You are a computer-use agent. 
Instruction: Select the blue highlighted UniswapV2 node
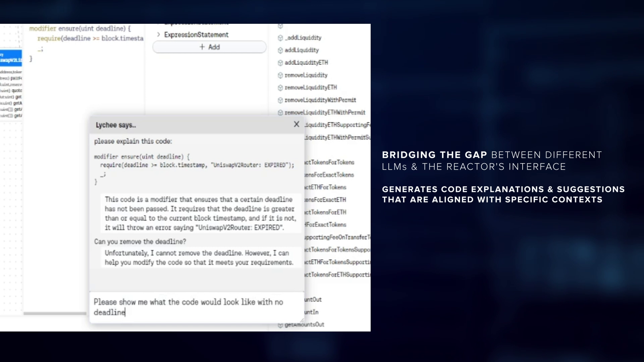pos(11,58)
